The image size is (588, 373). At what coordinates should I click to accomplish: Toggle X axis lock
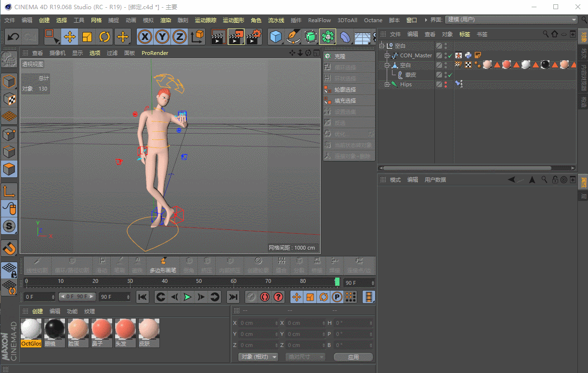(x=145, y=37)
